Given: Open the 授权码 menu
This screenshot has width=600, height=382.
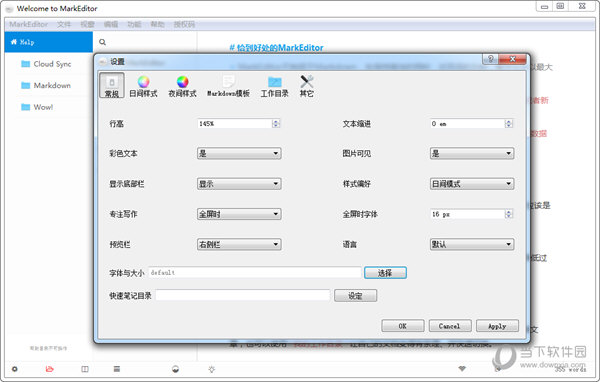Looking at the screenshot, I should [184, 24].
